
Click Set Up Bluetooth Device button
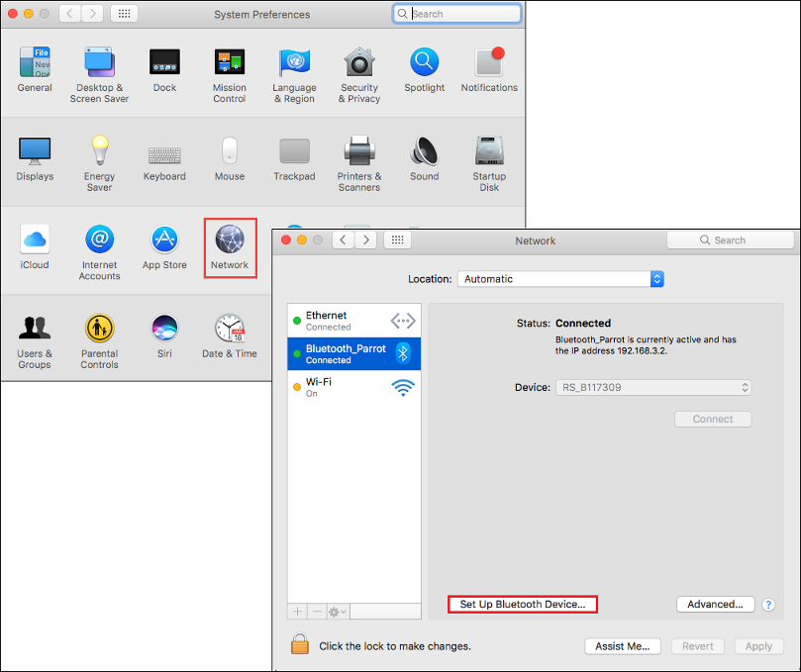click(523, 604)
